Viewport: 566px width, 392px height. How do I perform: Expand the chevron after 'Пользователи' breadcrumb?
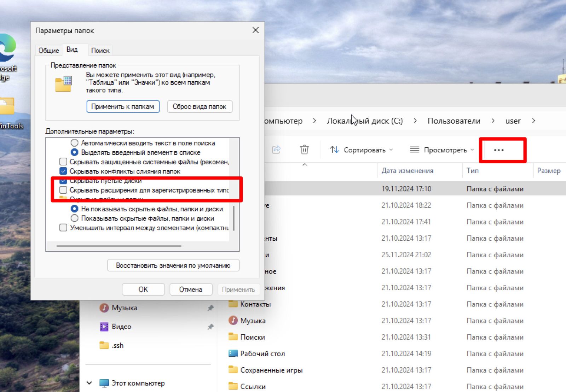493,121
